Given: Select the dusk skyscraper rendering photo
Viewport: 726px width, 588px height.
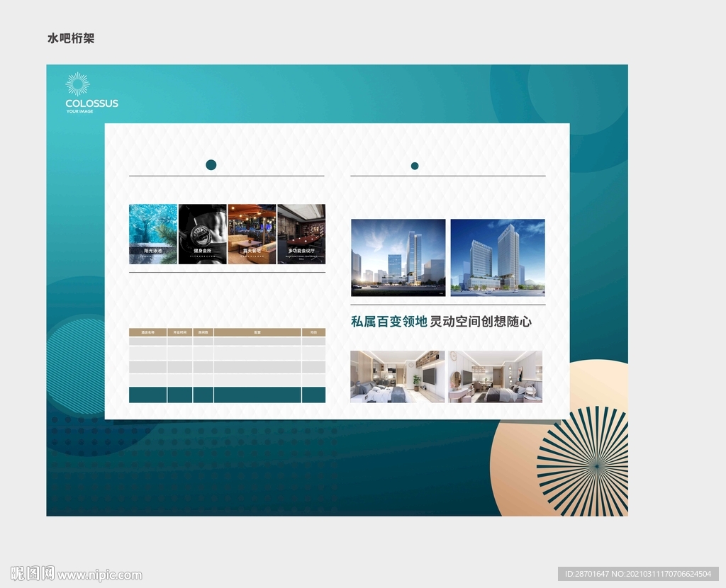Looking at the screenshot, I should (x=398, y=258).
